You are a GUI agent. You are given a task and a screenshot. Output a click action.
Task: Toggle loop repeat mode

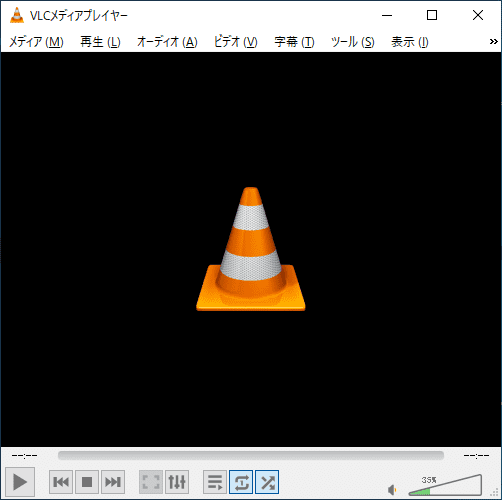(241, 482)
